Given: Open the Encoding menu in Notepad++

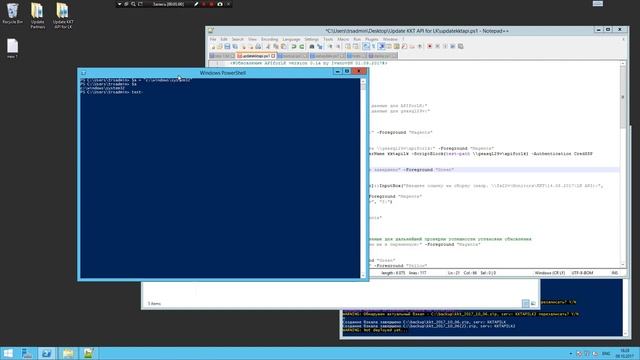Looking at the screenshot, I should (x=269, y=39).
